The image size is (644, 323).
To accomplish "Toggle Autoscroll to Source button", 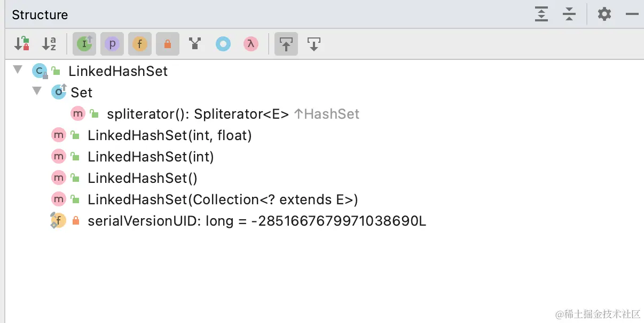I will coord(286,44).
